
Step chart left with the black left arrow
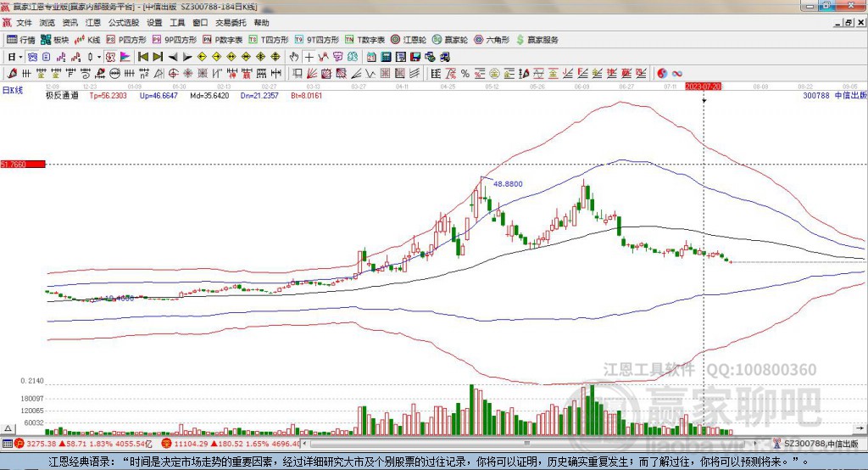point(173,57)
